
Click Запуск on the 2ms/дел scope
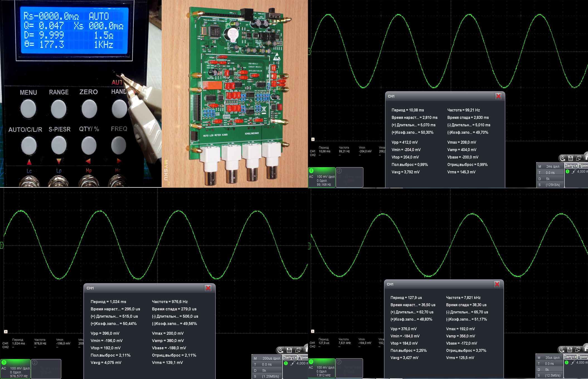571,166
